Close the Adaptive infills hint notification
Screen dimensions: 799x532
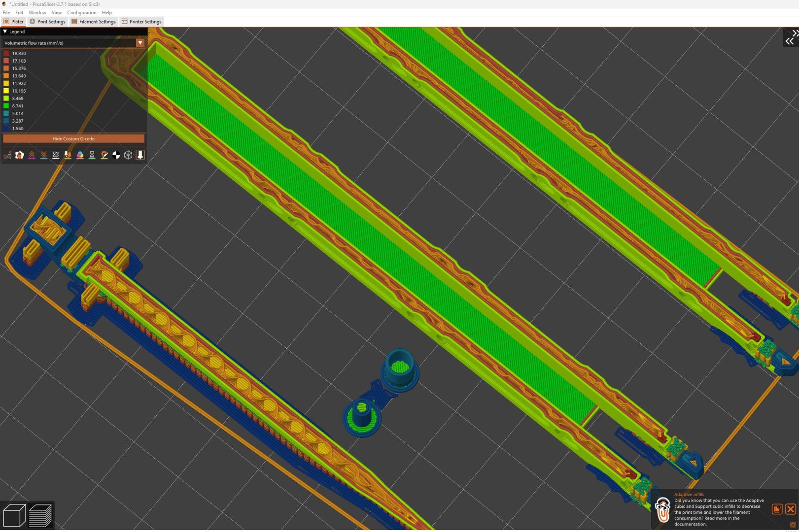[791, 509]
